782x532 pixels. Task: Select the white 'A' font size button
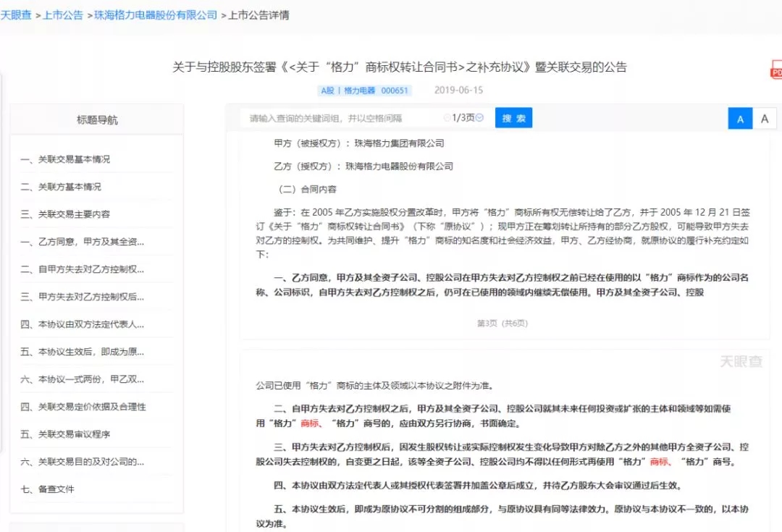click(x=765, y=119)
